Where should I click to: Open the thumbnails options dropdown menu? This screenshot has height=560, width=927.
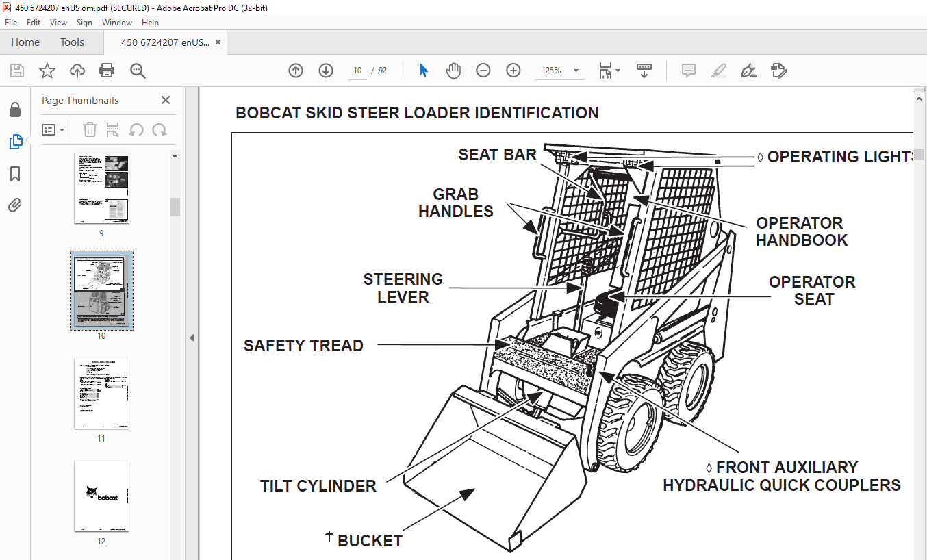click(x=53, y=129)
